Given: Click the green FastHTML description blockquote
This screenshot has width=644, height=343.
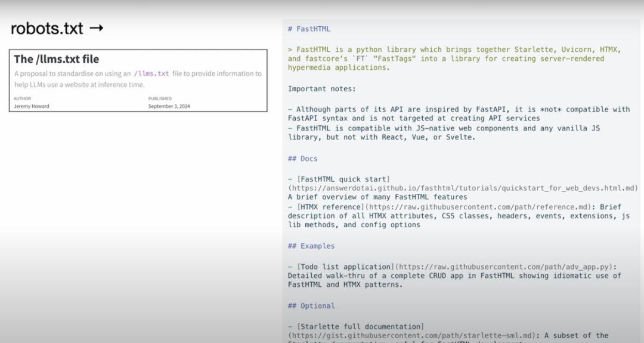Looking at the screenshot, I should pos(454,58).
